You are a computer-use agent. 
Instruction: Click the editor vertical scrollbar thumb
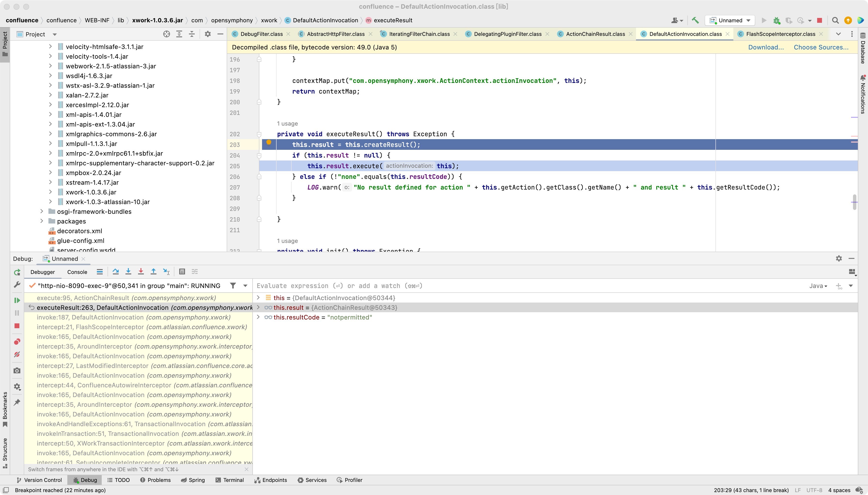coord(854,202)
